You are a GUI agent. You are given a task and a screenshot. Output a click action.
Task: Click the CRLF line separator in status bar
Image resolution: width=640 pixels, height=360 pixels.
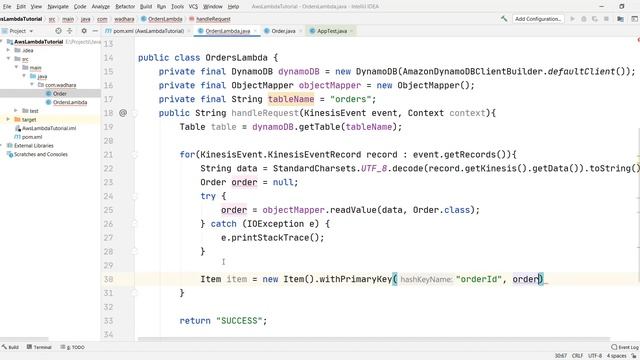coord(577,356)
